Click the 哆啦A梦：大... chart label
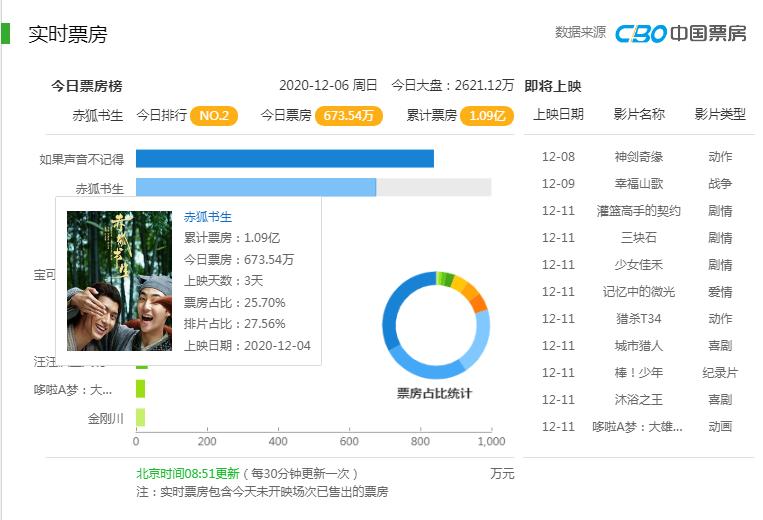The image size is (763, 520). (73, 390)
